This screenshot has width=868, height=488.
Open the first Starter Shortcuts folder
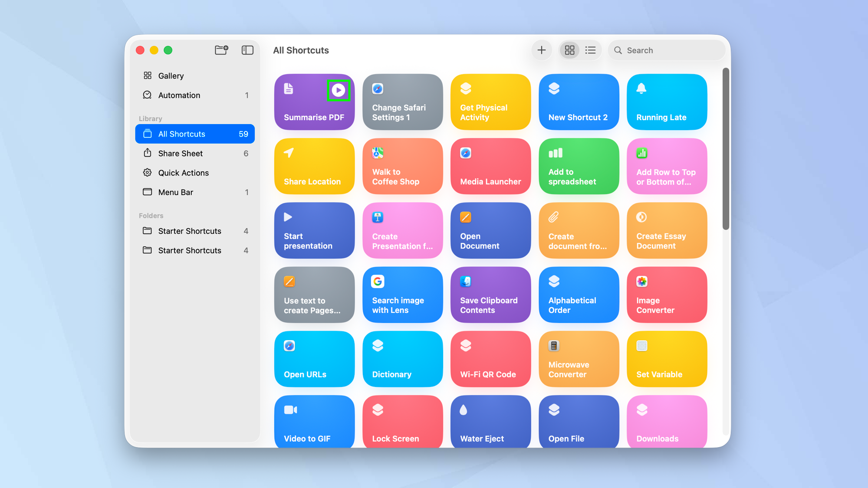pos(190,231)
